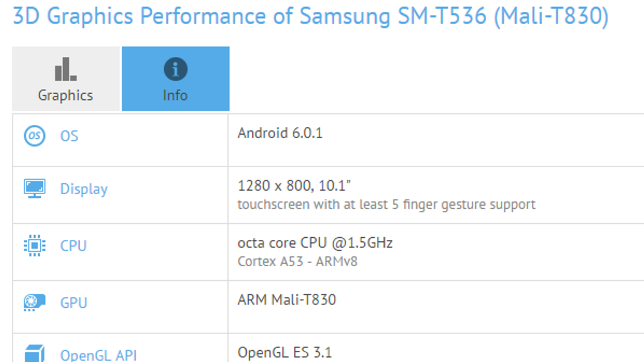Image resolution: width=644 pixels, height=362 pixels.
Task: Click the OpenGL ES 3.1 value
Action: click(x=285, y=353)
